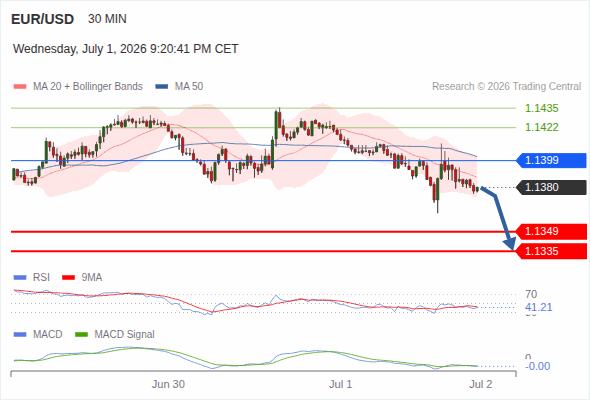Select the 1.1335 red support tag
Viewport: 590px width, 400px height.
tap(551, 251)
